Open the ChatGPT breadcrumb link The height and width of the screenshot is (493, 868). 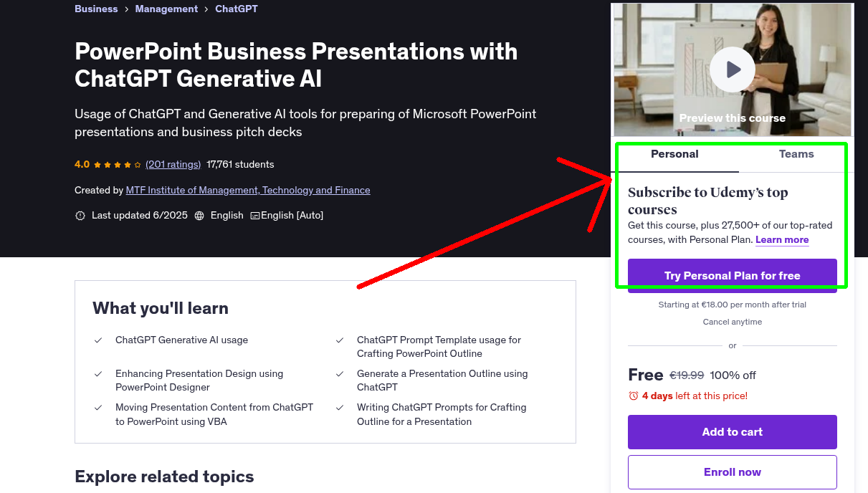237,9
